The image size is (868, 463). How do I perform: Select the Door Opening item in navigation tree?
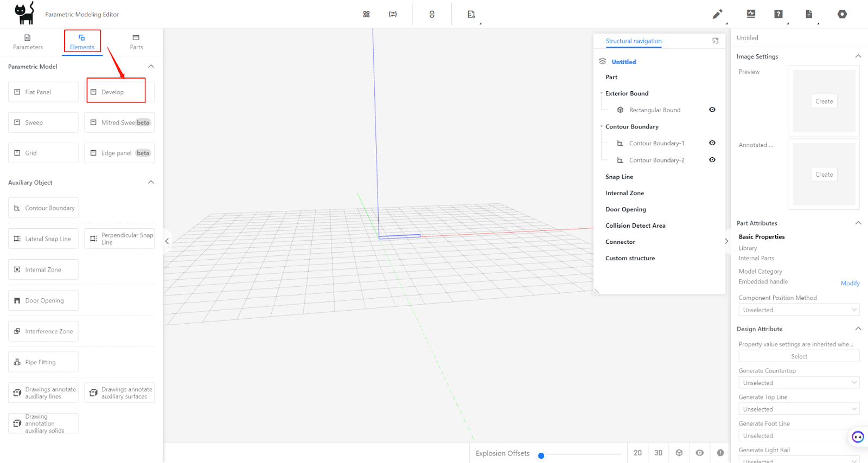(x=626, y=209)
